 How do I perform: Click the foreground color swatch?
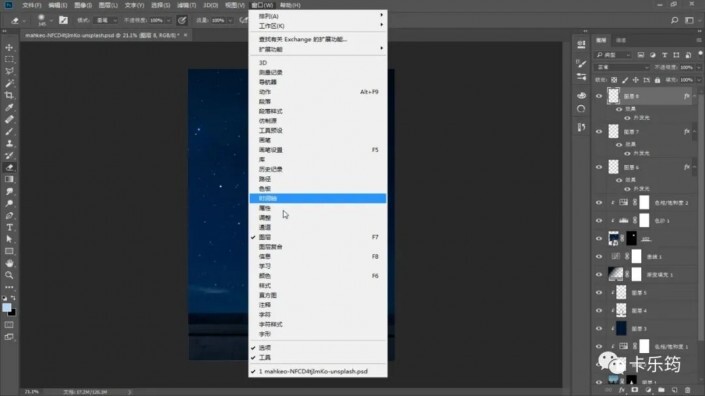click(x=6, y=308)
